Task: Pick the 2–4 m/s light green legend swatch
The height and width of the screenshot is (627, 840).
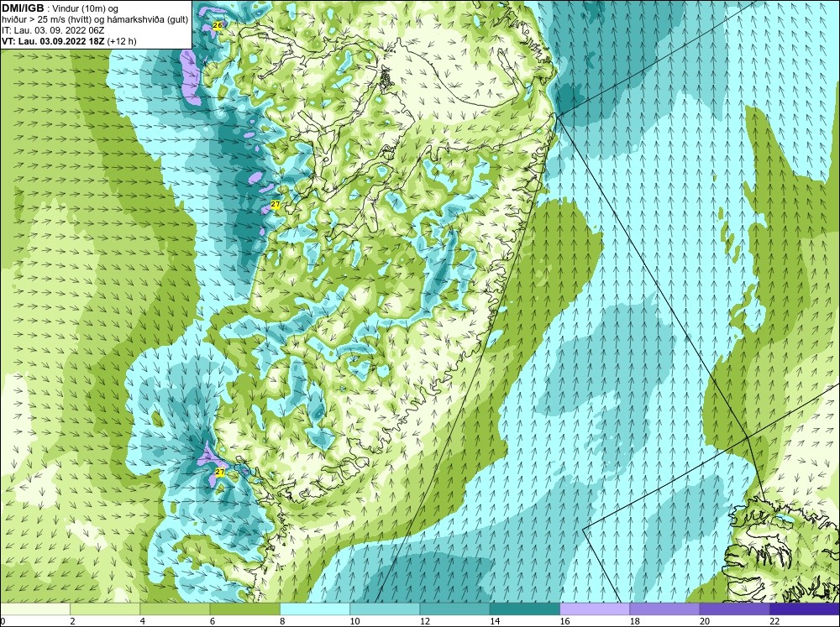Action: click(x=105, y=609)
